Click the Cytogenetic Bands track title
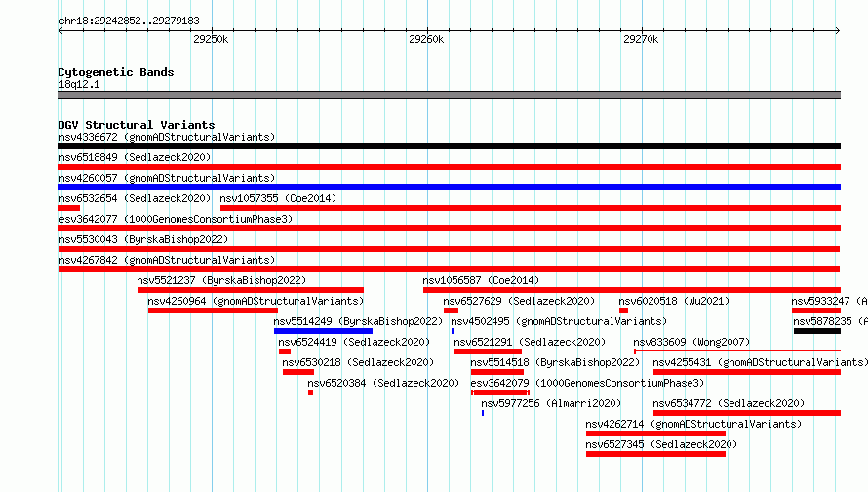The width and height of the screenshot is (868, 492). pos(116,72)
